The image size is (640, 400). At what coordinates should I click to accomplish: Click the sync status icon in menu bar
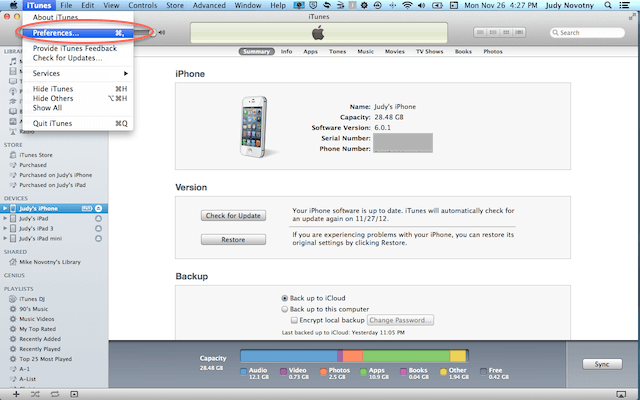(x=327, y=5)
